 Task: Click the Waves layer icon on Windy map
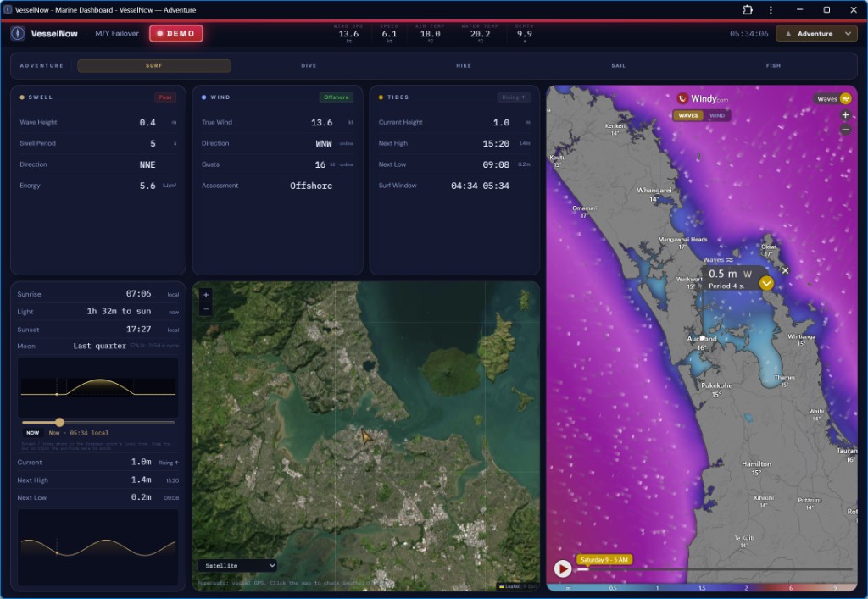click(x=845, y=98)
